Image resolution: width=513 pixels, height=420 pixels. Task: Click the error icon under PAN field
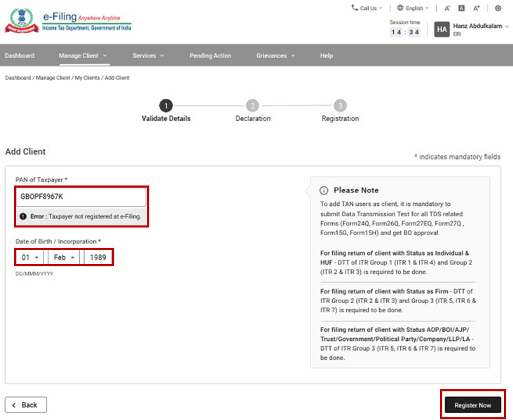(x=23, y=217)
